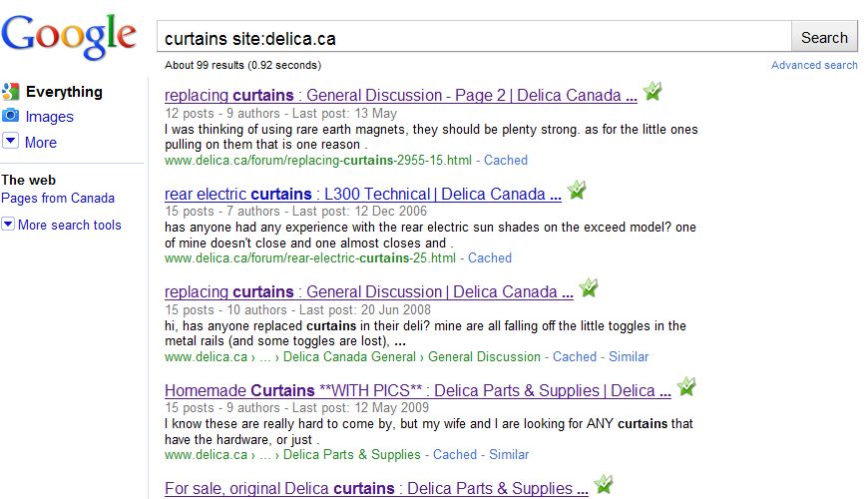Screen dimensions: 868x499
Task: Star the 'replacing curtains Page 2' result
Action: 652,92
